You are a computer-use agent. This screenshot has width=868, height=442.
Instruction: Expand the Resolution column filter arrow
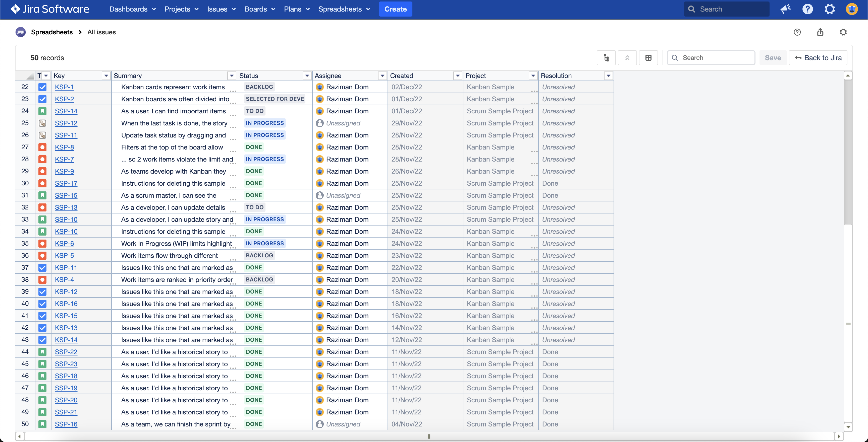pyautogui.click(x=608, y=76)
